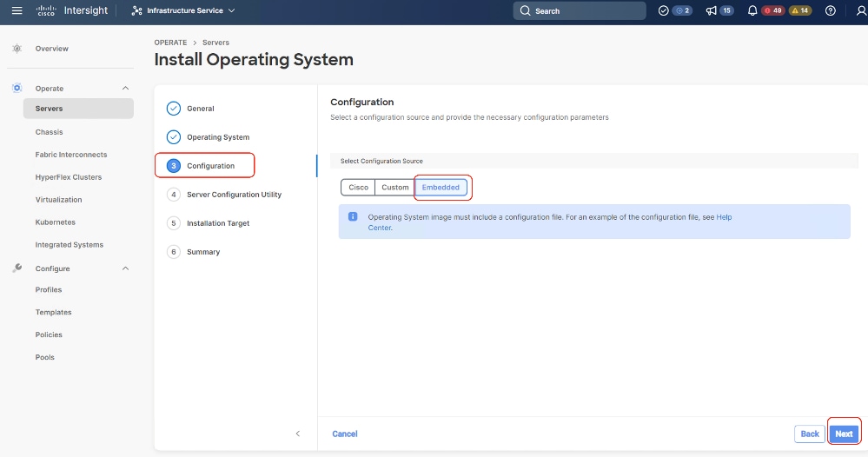
Task: Collapse the Configure section chevron
Action: (x=126, y=268)
